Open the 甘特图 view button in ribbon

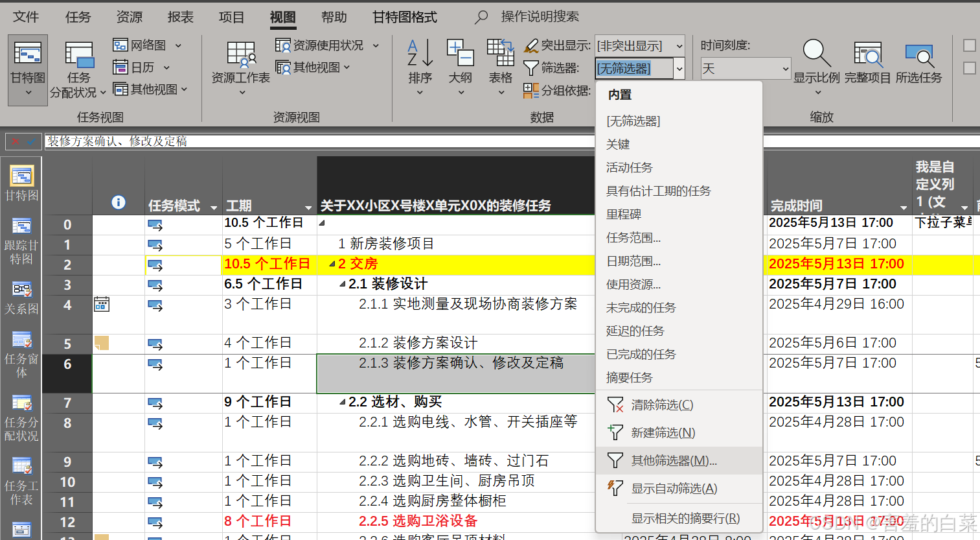click(x=28, y=69)
